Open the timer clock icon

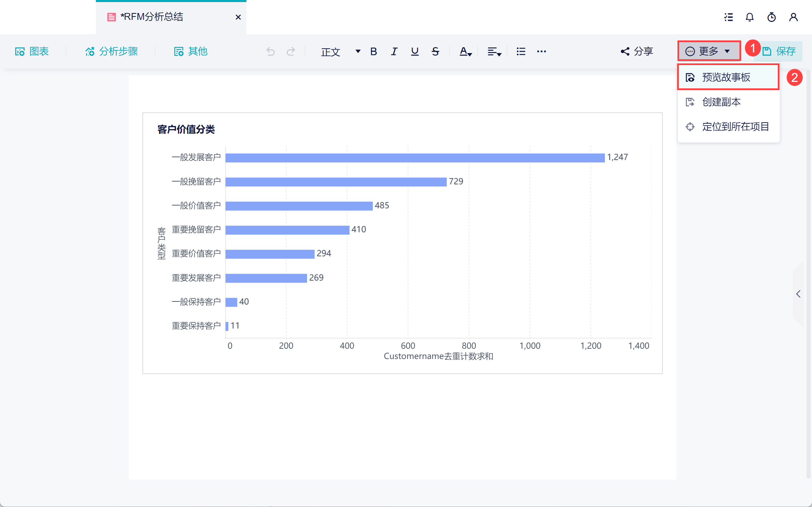(x=771, y=17)
